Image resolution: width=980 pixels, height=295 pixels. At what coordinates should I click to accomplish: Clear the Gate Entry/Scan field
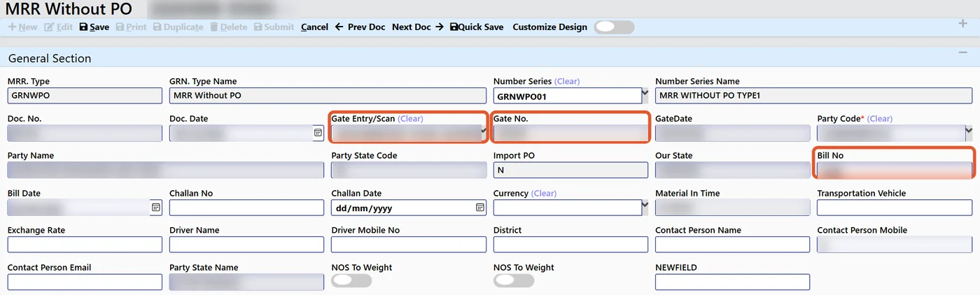pos(410,119)
